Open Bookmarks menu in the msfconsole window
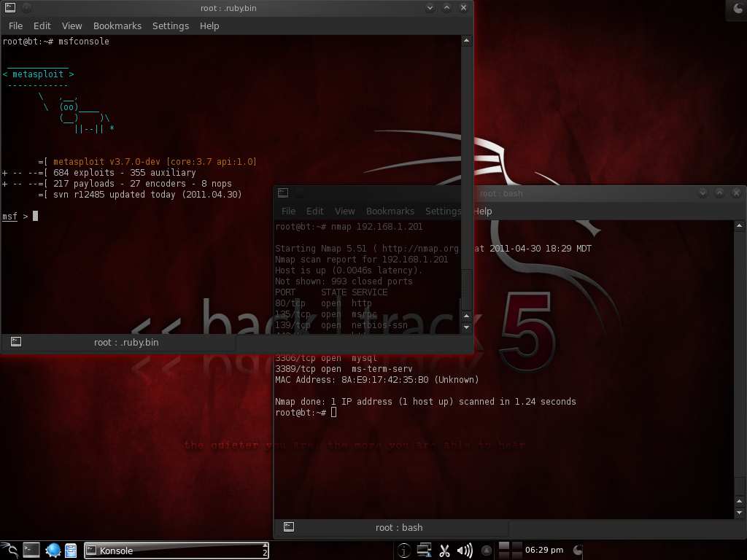 [117, 26]
